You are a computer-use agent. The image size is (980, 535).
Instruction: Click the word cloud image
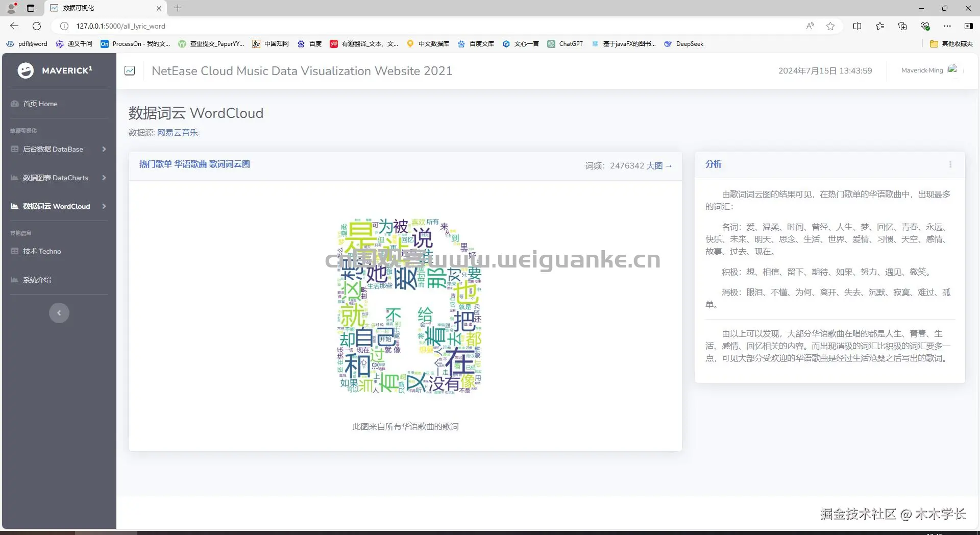coord(409,305)
